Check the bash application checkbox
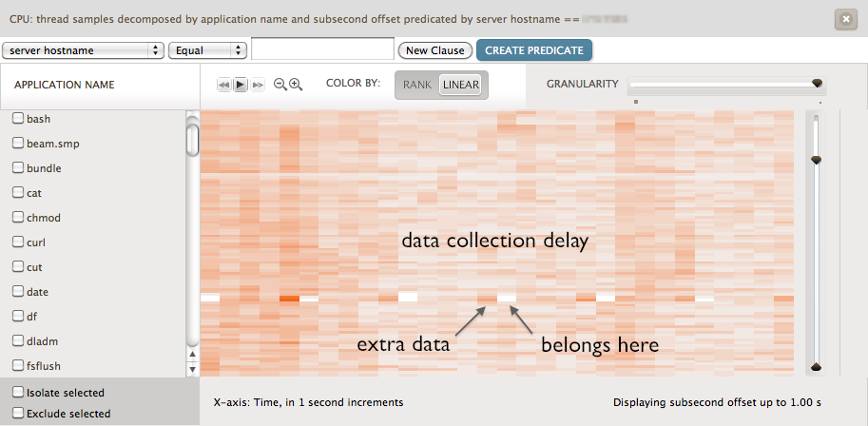This screenshot has height=426, width=868. tap(18, 119)
